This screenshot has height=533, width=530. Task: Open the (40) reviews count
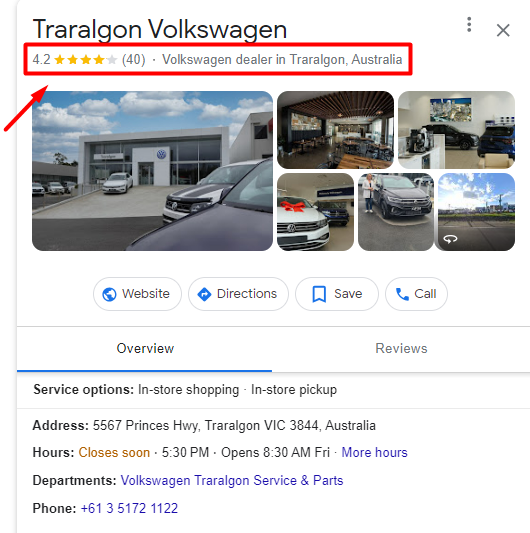[x=134, y=60]
